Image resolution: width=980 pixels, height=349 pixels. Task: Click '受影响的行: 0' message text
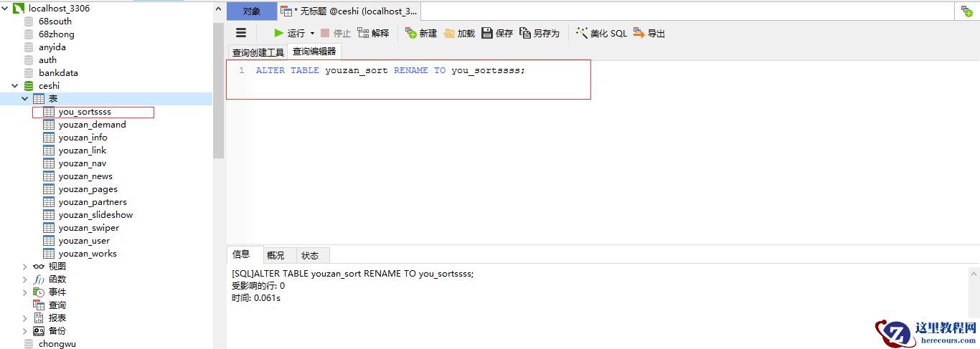click(258, 286)
